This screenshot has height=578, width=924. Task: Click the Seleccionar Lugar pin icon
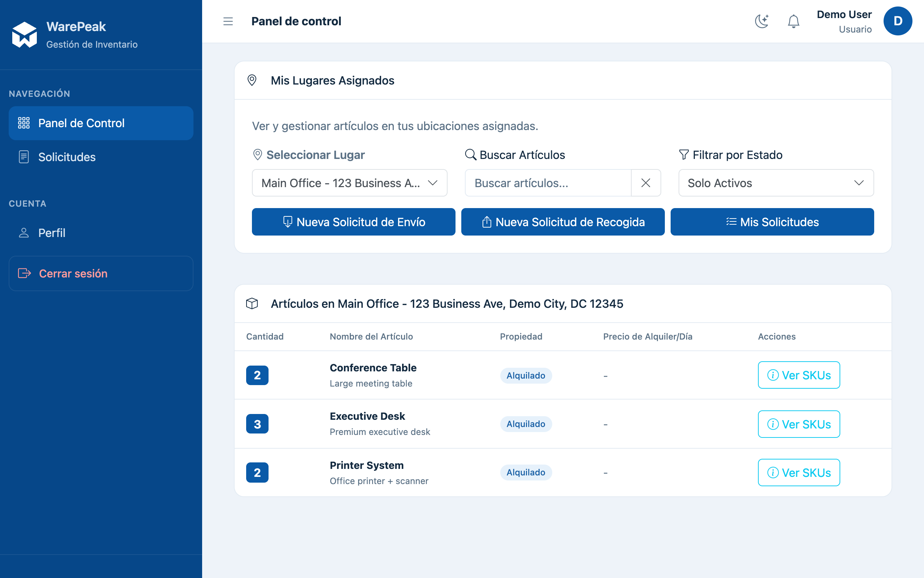pos(258,155)
